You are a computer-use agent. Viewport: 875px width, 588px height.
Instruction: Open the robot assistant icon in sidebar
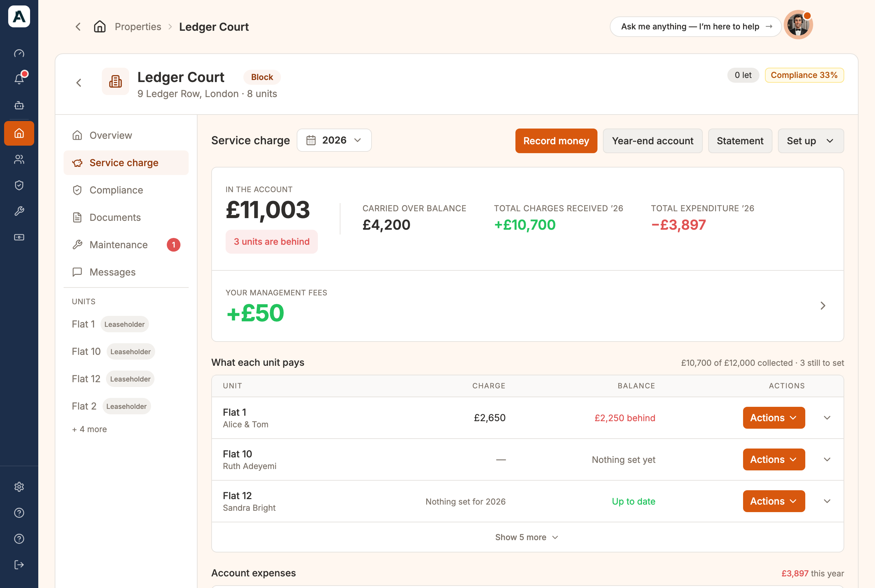(x=19, y=105)
